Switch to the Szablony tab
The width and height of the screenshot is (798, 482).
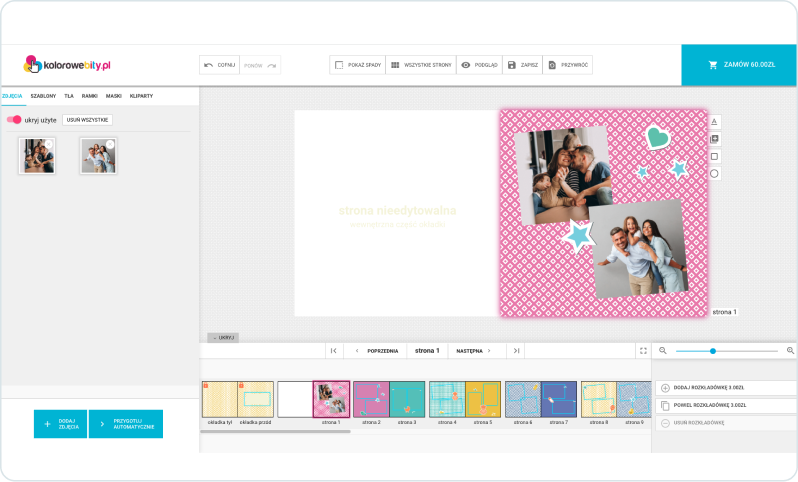pyautogui.click(x=43, y=96)
